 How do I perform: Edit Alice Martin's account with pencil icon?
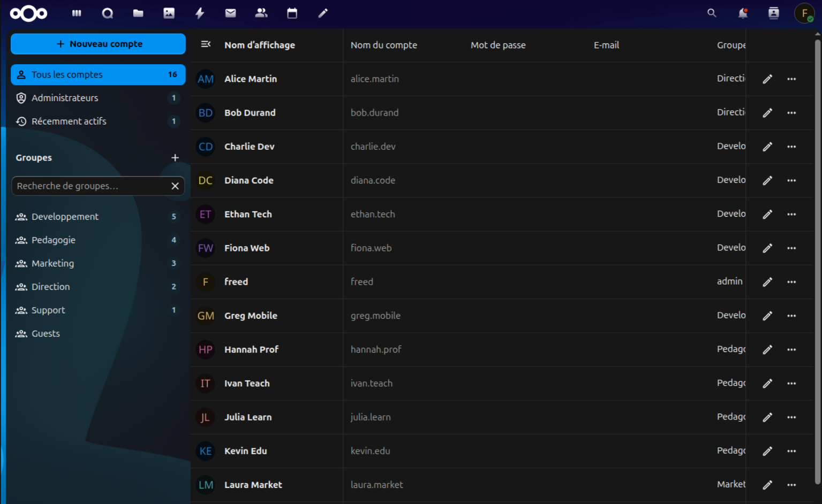767,79
